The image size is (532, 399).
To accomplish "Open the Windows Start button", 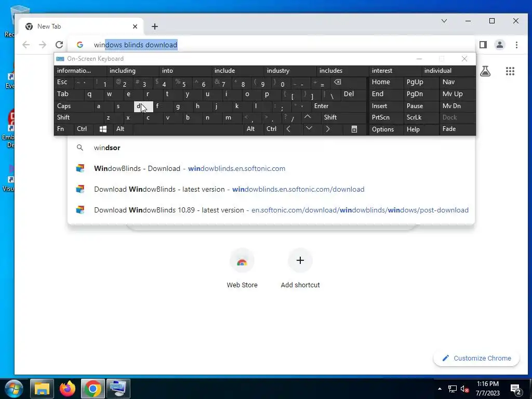I will tap(14, 389).
